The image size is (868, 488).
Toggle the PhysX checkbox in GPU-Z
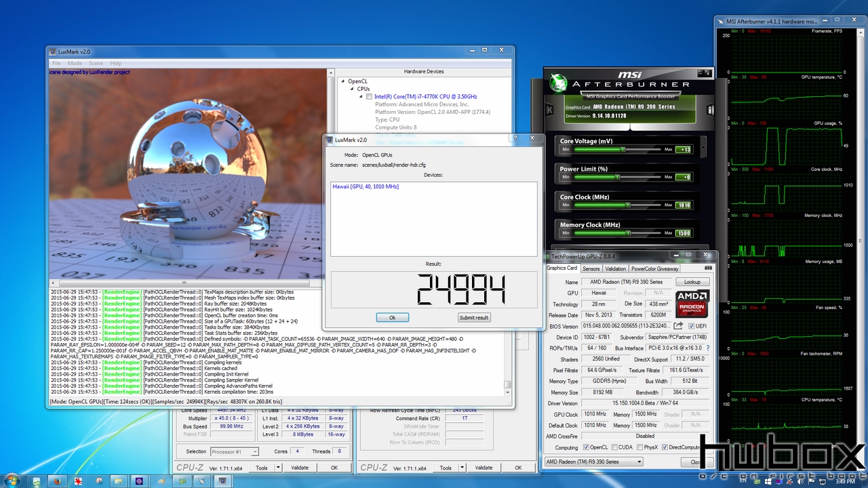click(x=639, y=447)
